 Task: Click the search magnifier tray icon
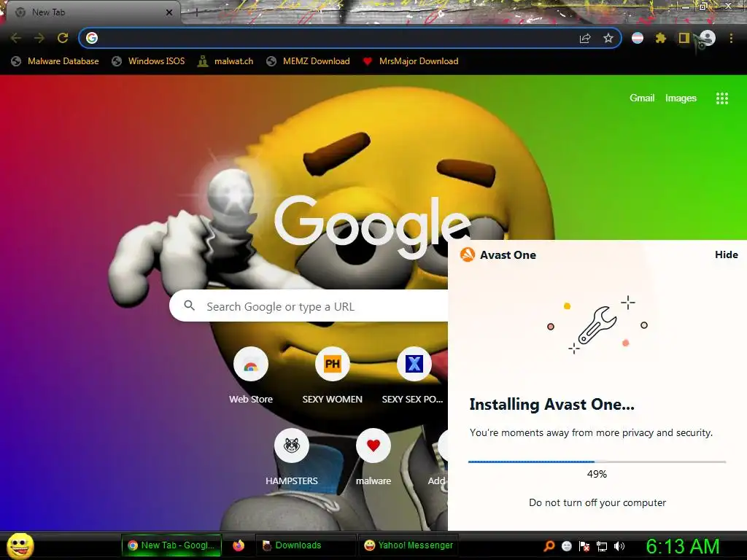coord(549,545)
